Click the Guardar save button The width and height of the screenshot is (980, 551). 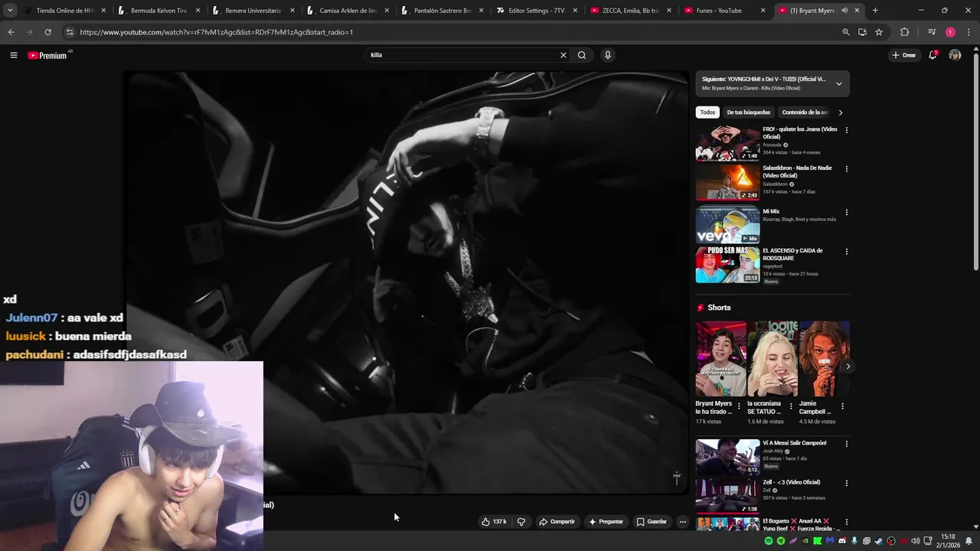(x=652, y=522)
